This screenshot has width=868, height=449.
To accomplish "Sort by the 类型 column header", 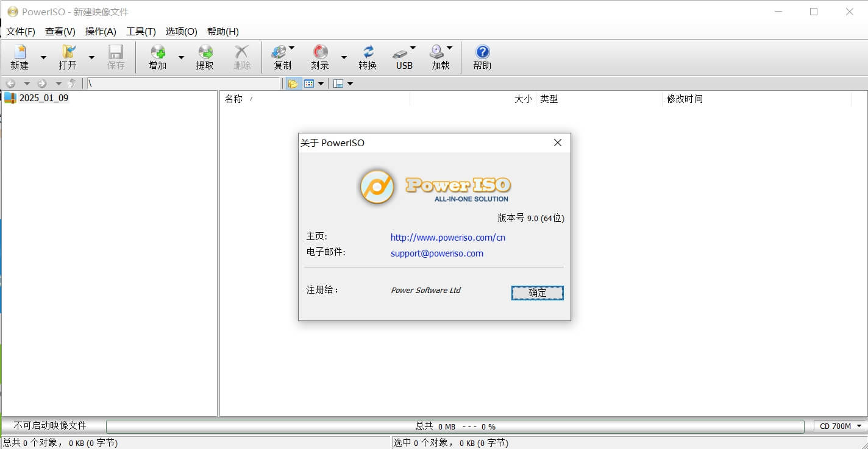I will [x=599, y=99].
